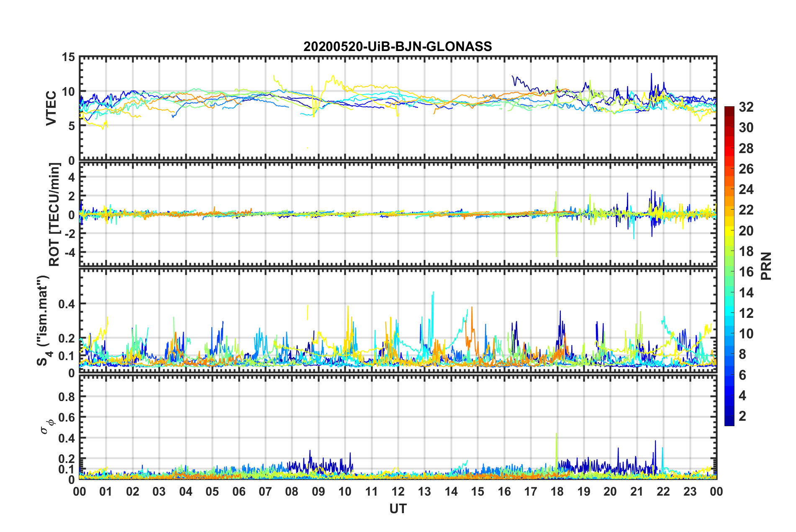Select colorbar tick label 10
Screen dimensions: 796x532
[746, 334]
